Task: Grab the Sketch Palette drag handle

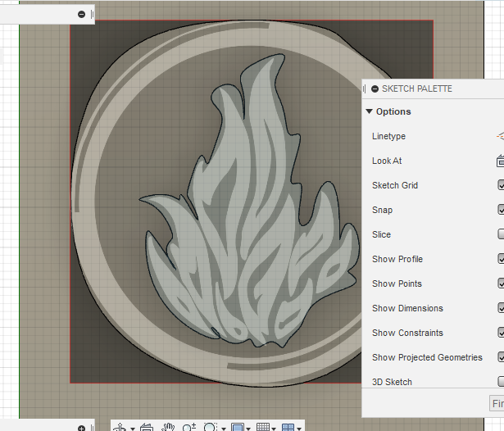Action: pos(365,88)
